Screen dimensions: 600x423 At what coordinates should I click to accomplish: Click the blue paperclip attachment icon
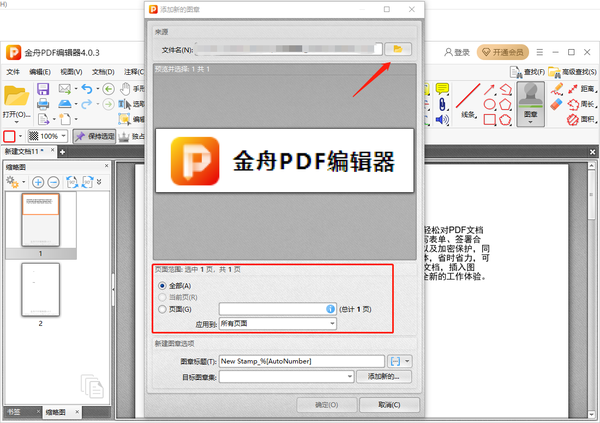(442, 104)
